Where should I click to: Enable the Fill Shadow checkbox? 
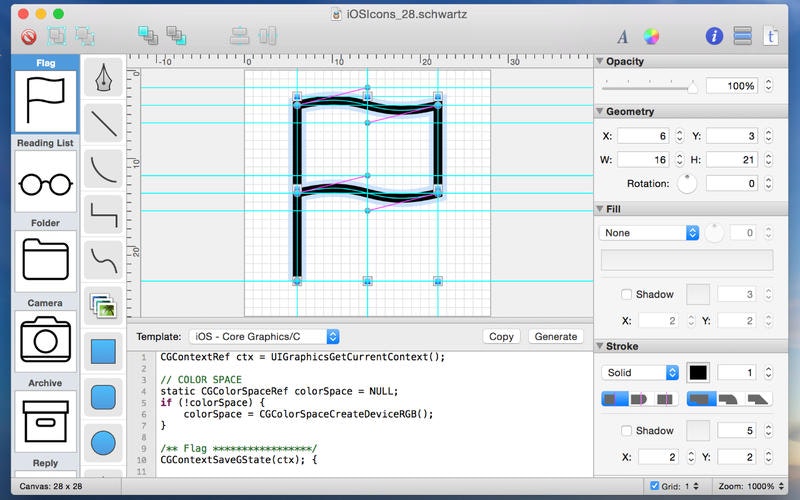[626, 294]
